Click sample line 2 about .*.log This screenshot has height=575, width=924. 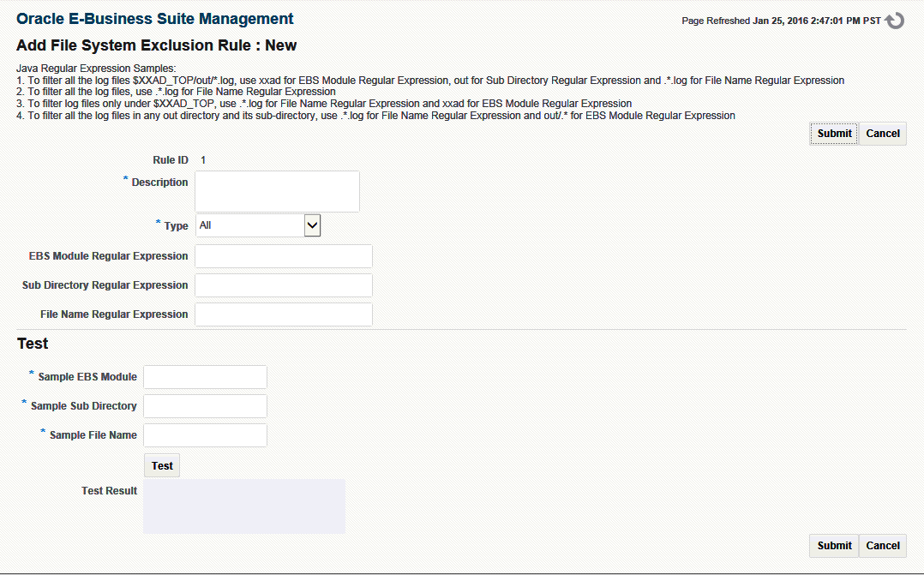click(x=177, y=92)
